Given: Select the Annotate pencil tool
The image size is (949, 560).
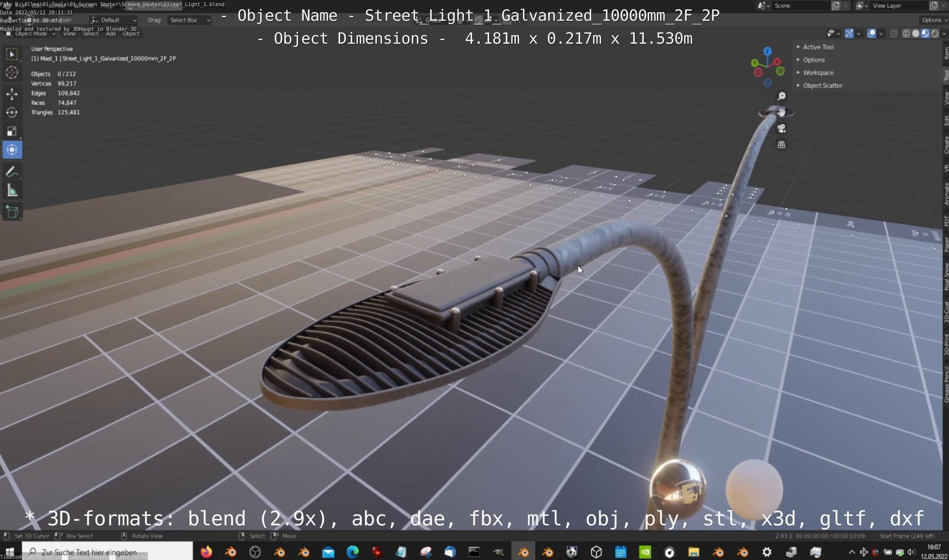Looking at the screenshot, I should pyautogui.click(x=12, y=172).
